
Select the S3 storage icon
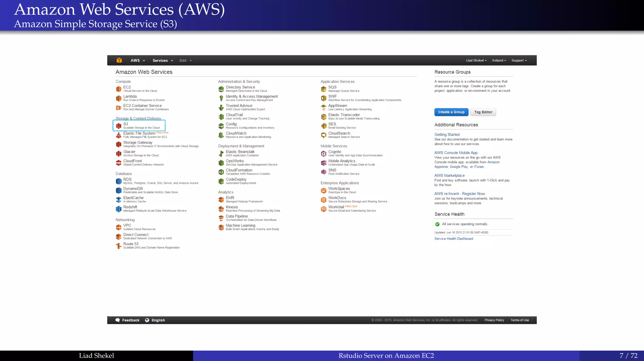pyautogui.click(x=119, y=126)
